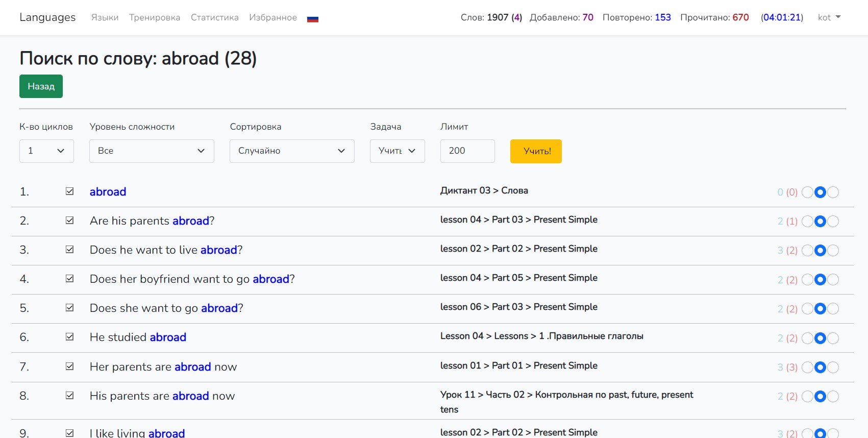Uncheck the 'He studied abroad' row checkbox
Viewport: 868px width, 438px height.
[70, 337]
